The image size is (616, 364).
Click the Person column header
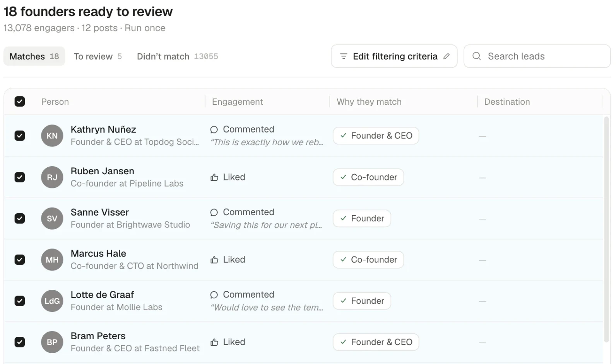click(55, 102)
